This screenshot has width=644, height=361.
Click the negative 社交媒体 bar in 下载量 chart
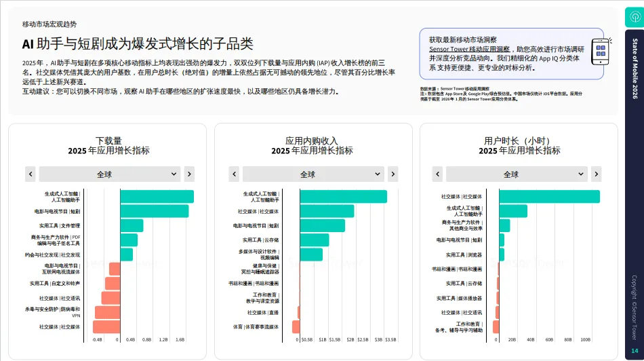[106, 327]
